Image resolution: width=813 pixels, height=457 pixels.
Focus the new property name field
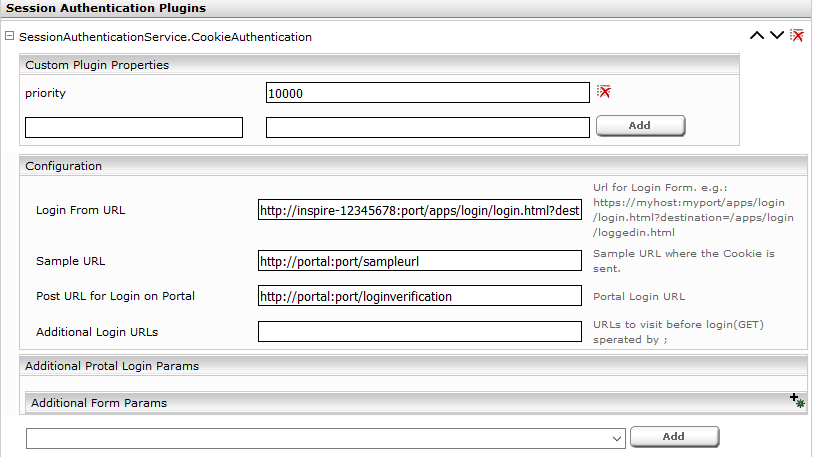(134, 128)
